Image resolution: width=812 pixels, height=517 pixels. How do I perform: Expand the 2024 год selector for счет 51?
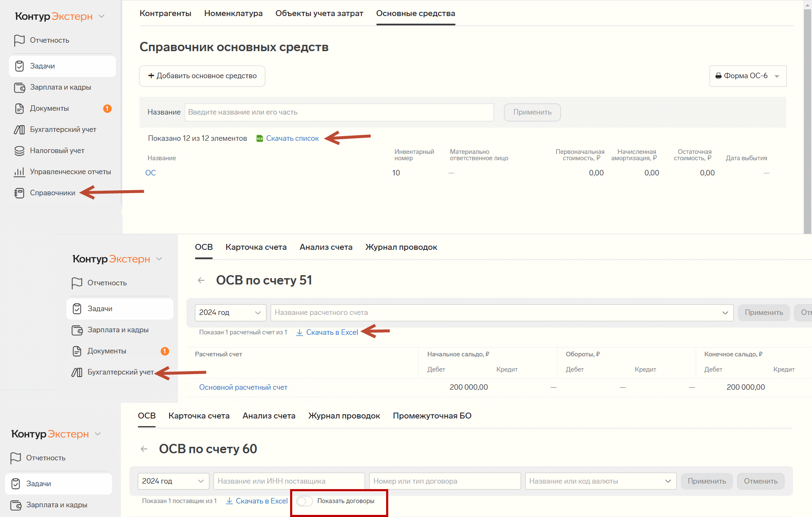coord(230,313)
